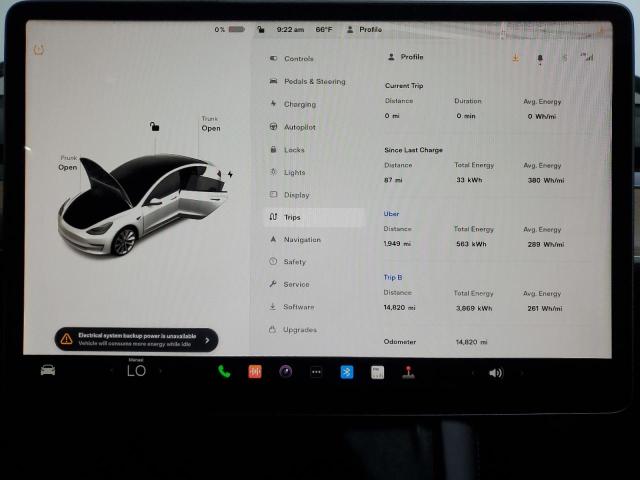The image size is (640, 480).
Task: Select the Trips menu item
Action: tap(314, 217)
